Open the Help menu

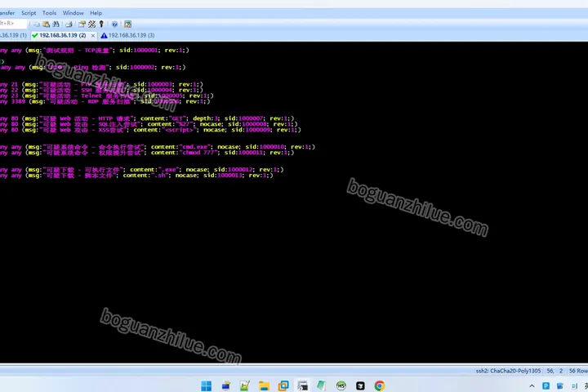(96, 13)
